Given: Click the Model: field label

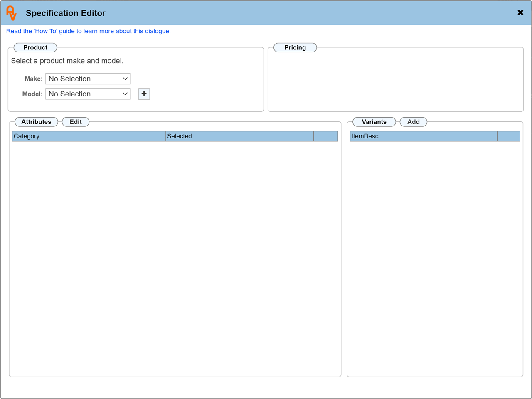Looking at the screenshot, I should 32,94.
